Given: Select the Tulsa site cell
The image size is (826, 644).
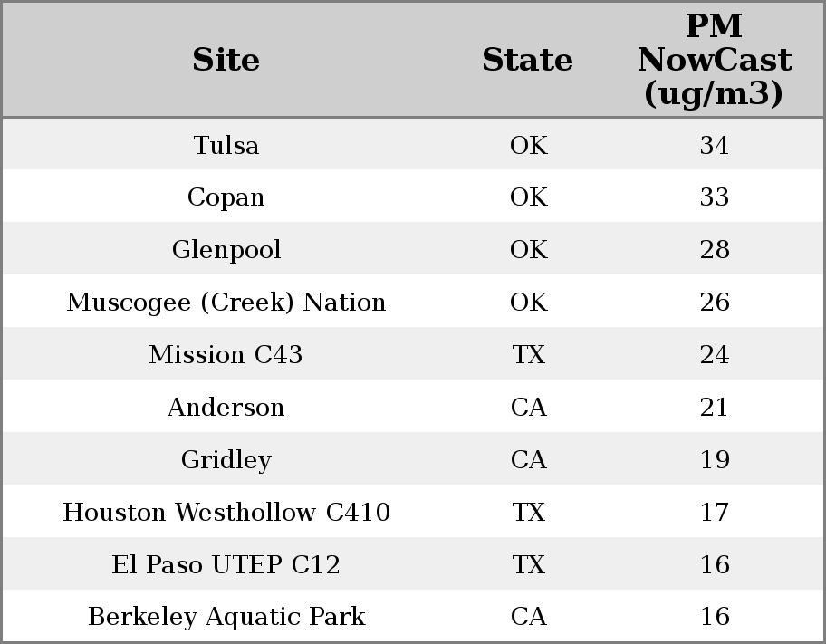Looking at the screenshot, I should pyautogui.click(x=226, y=145).
